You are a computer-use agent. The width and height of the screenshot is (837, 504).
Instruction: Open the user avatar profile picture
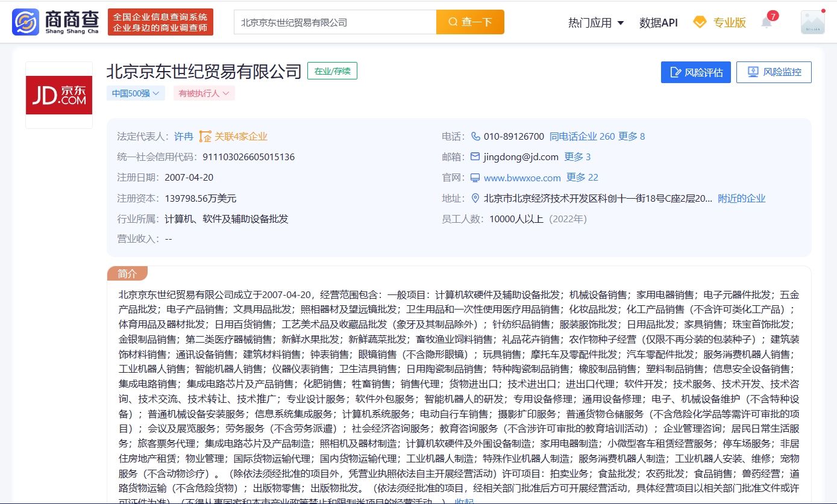[x=812, y=22]
